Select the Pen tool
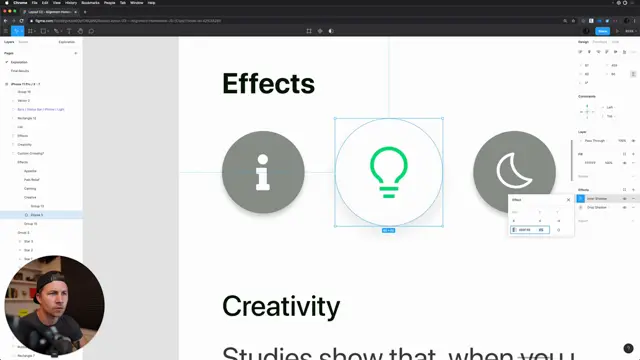This screenshot has width=640, height=360. [56, 31]
